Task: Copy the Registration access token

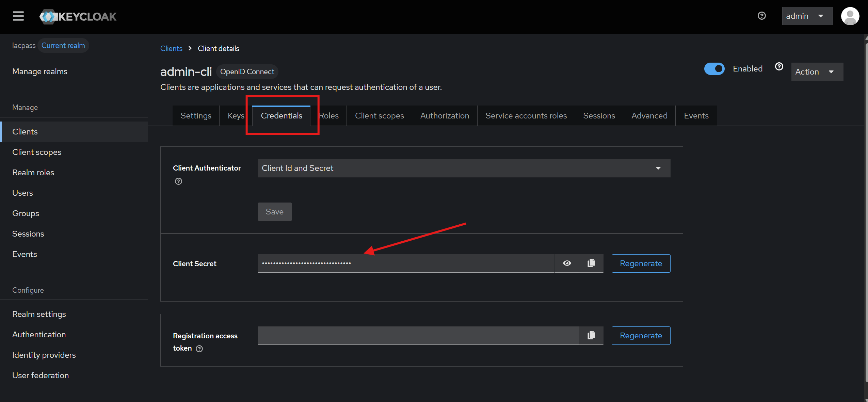Action: [591, 335]
